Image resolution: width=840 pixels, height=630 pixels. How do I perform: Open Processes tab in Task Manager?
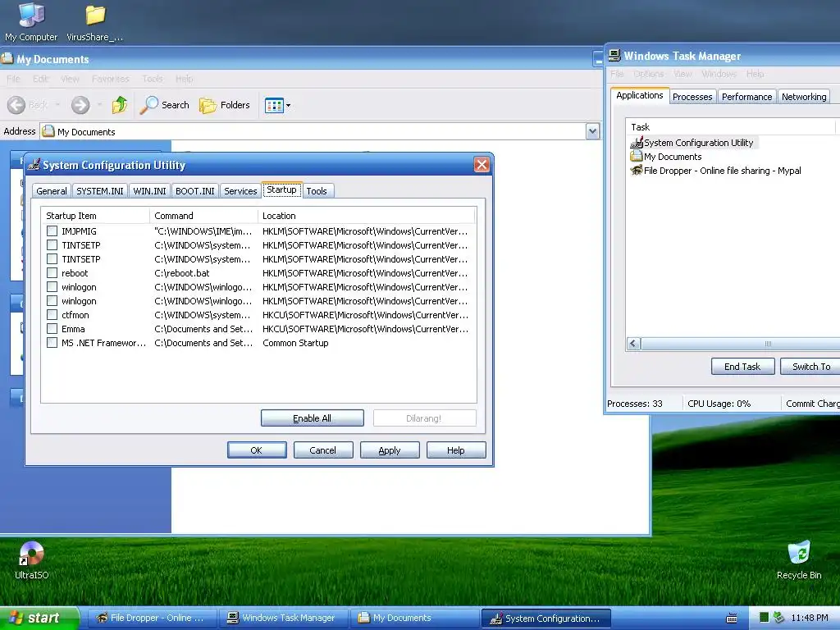[x=692, y=97]
